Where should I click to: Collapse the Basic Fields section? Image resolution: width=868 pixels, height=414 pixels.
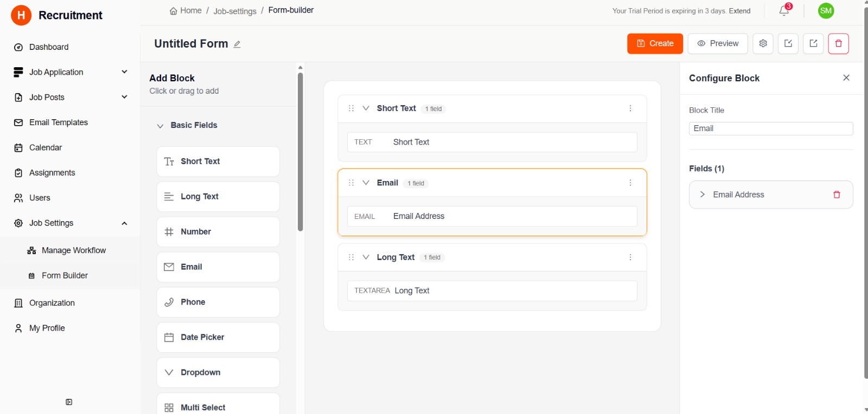click(160, 126)
